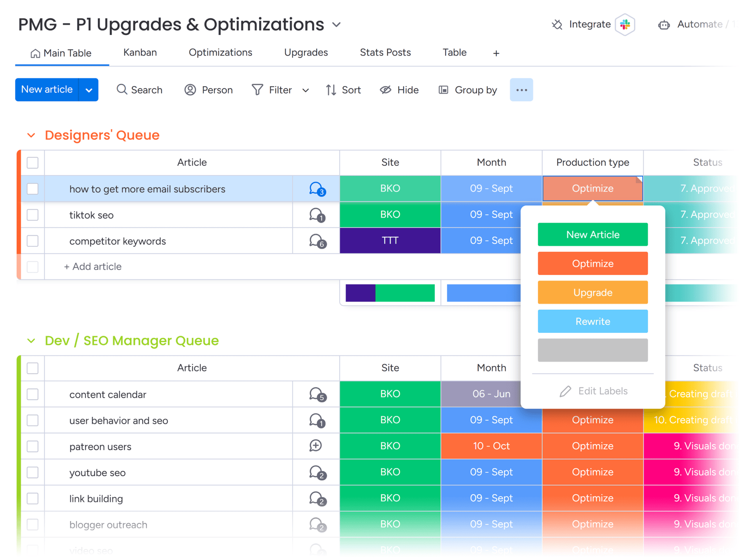Open the Search icon in the toolbar
This screenshot has width=748, height=560.
[122, 90]
